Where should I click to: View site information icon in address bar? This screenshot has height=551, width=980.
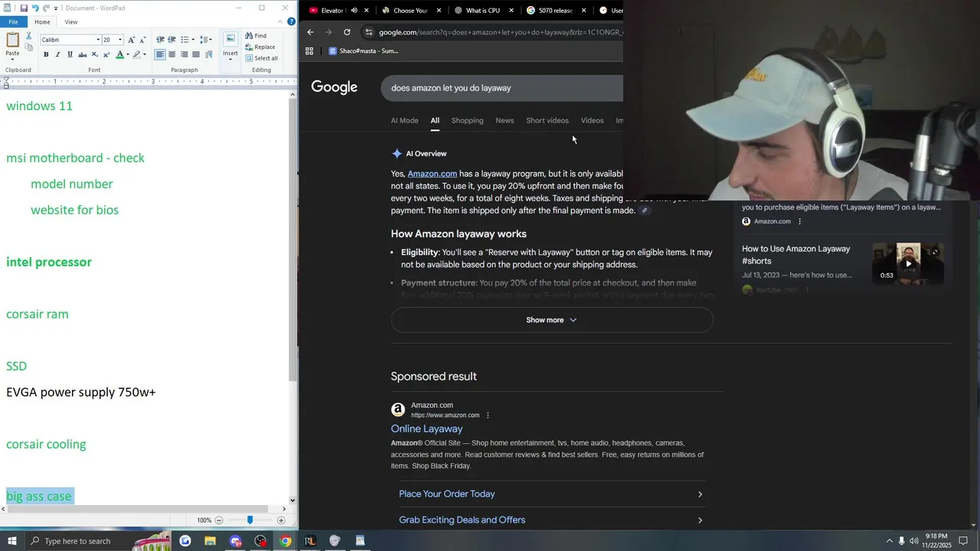coord(369,32)
